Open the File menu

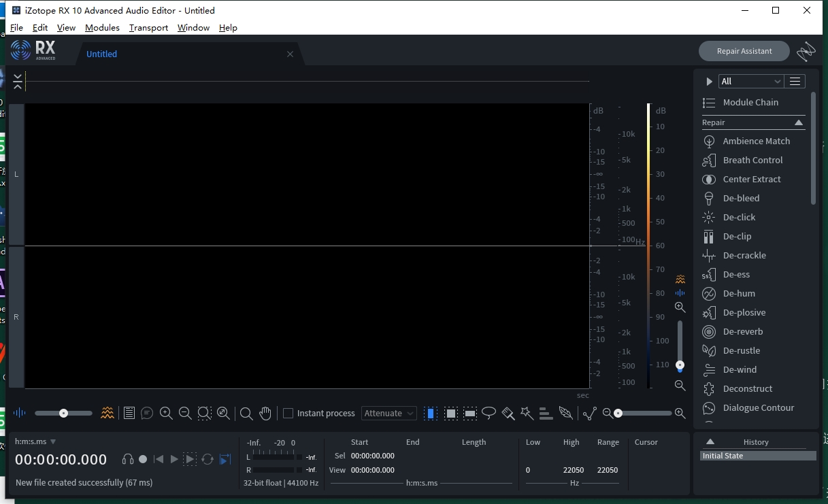click(17, 28)
